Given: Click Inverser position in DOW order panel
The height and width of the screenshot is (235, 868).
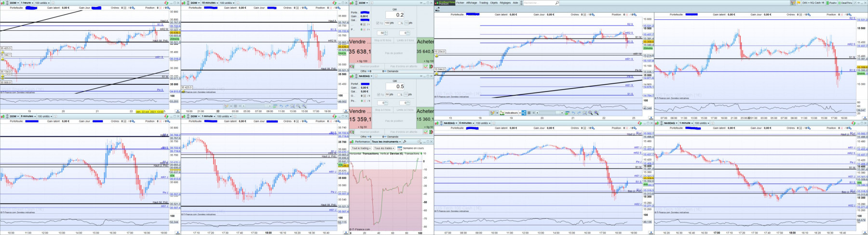Looking at the screenshot, I should (370, 66).
